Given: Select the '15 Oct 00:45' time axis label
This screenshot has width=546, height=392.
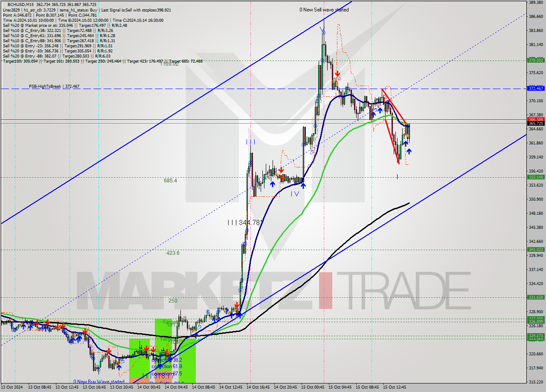Looking at the screenshot, I should (x=313, y=387).
